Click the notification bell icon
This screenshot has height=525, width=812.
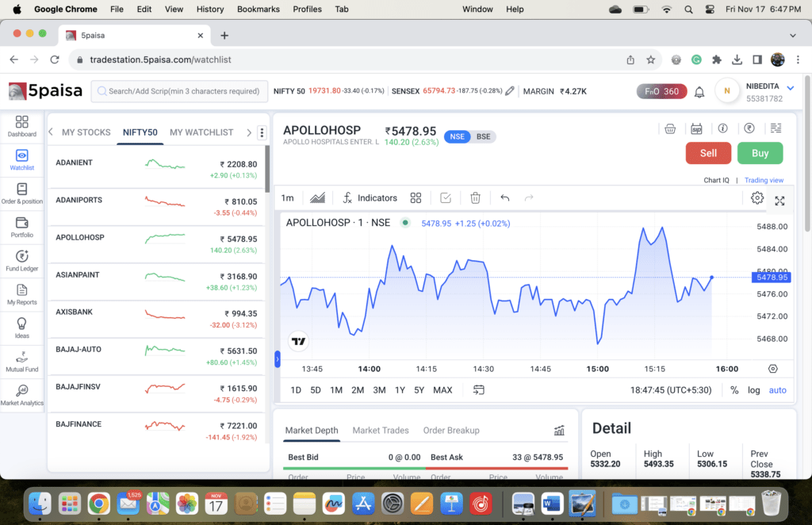click(699, 92)
